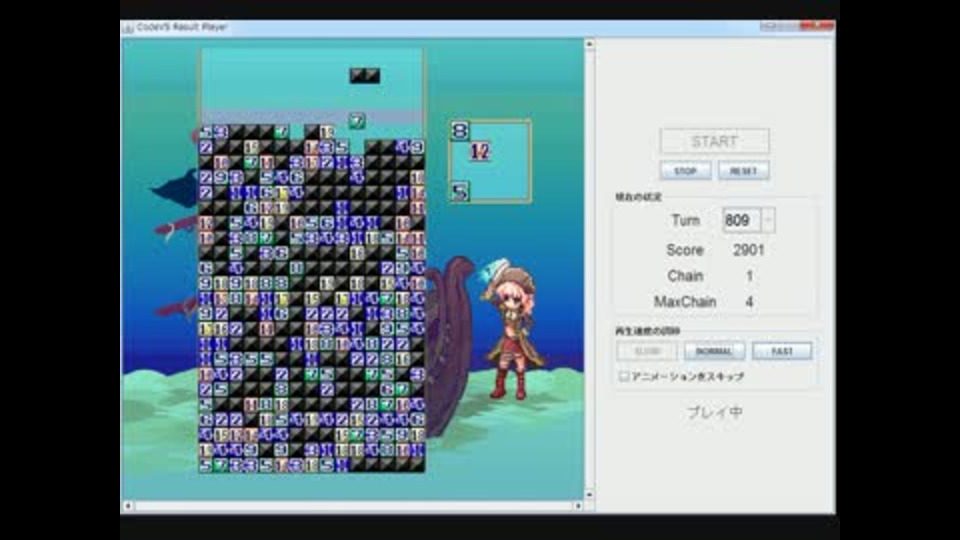Click the horizontal scrollbar left arrow
The height and width of the screenshot is (540, 960).
pyautogui.click(x=128, y=506)
